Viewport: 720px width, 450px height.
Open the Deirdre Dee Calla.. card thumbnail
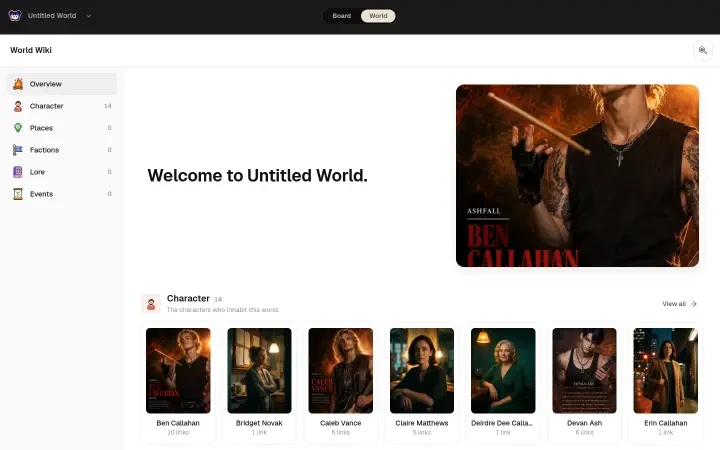(x=503, y=371)
